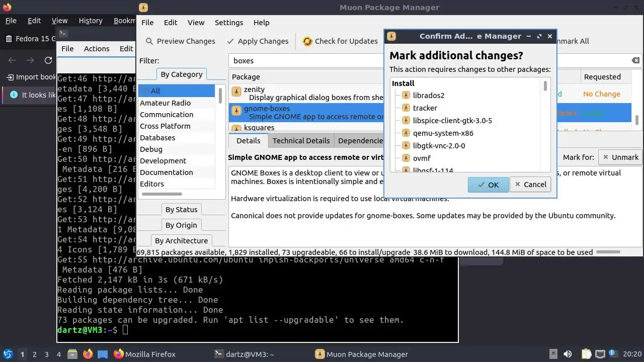Click the update notifier tray icon
Screen dimensions: 644x362
pyautogui.click(x=613, y=354)
